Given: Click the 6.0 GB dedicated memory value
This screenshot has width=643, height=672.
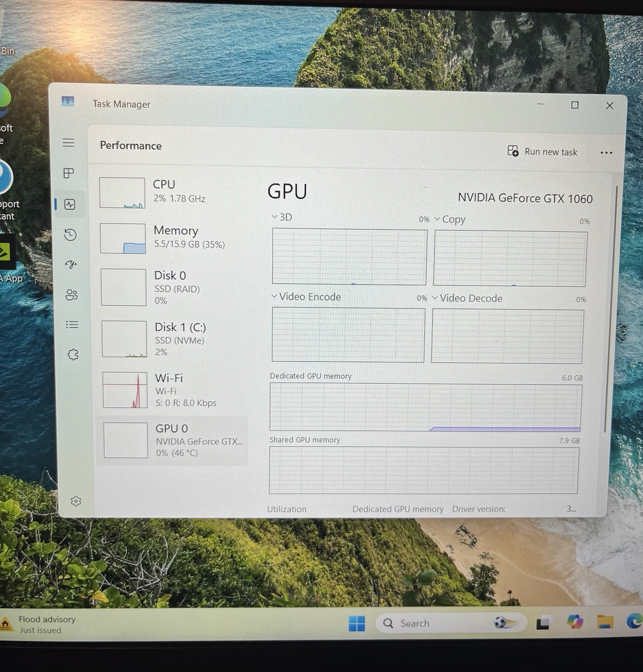Looking at the screenshot, I should pyautogui.click(x=572, y=378).
